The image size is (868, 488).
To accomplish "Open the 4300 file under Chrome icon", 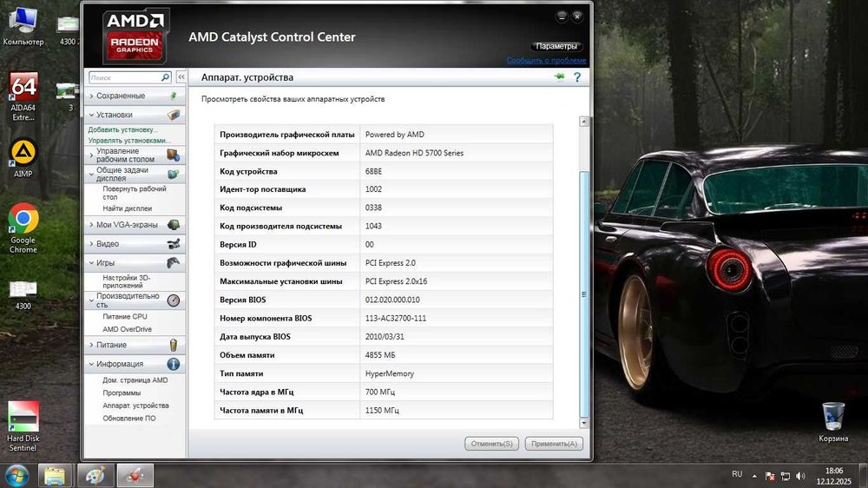I will 23,295.
